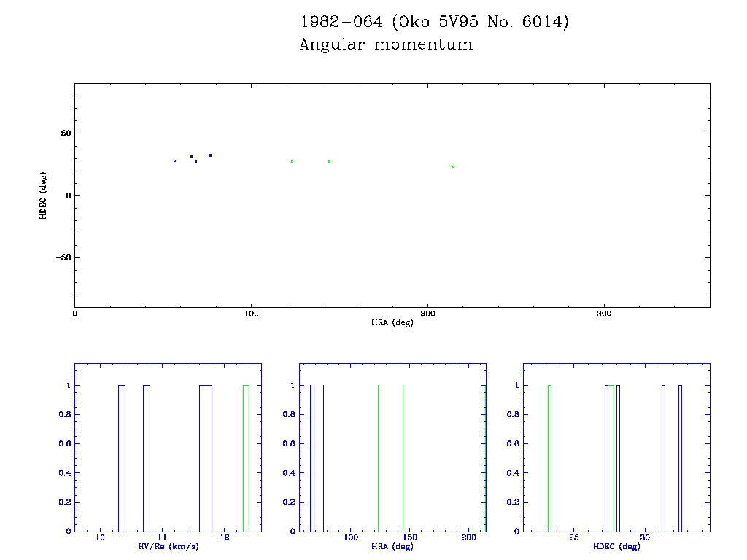Click the widest blue bar in the HV/Re histogram
747x560 pixels.
205,458
